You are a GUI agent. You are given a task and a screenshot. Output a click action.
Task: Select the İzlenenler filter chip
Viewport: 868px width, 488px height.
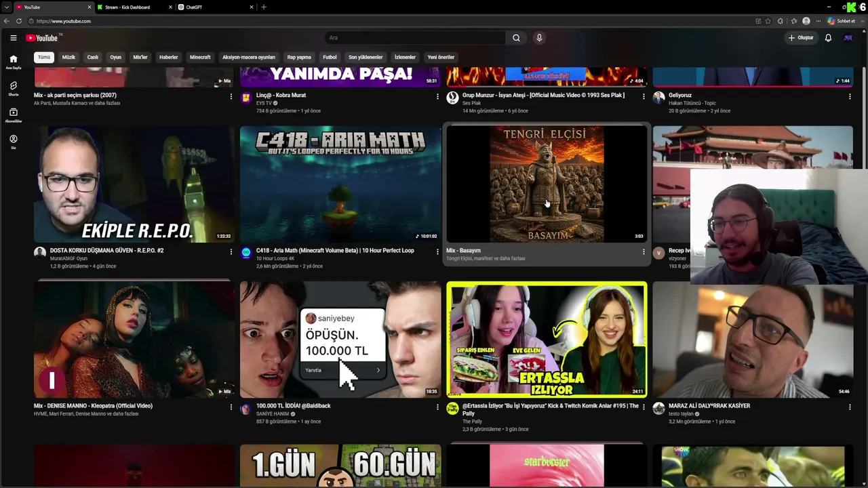point(405,58)
